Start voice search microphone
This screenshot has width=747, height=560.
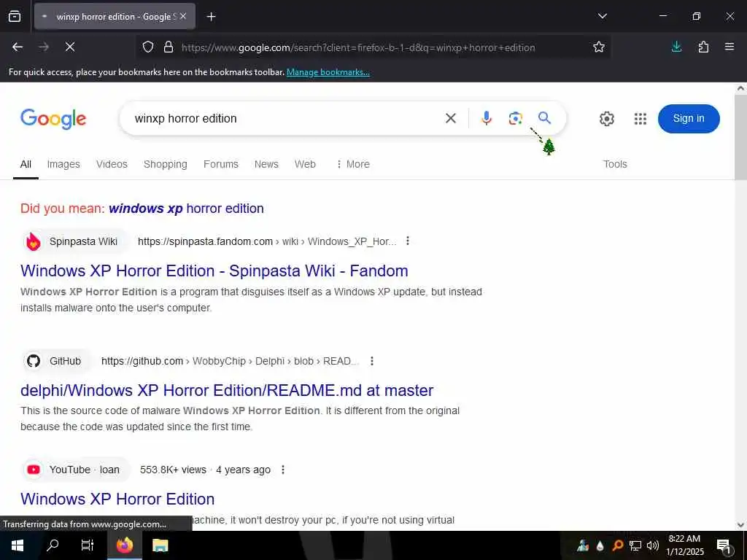486,118
